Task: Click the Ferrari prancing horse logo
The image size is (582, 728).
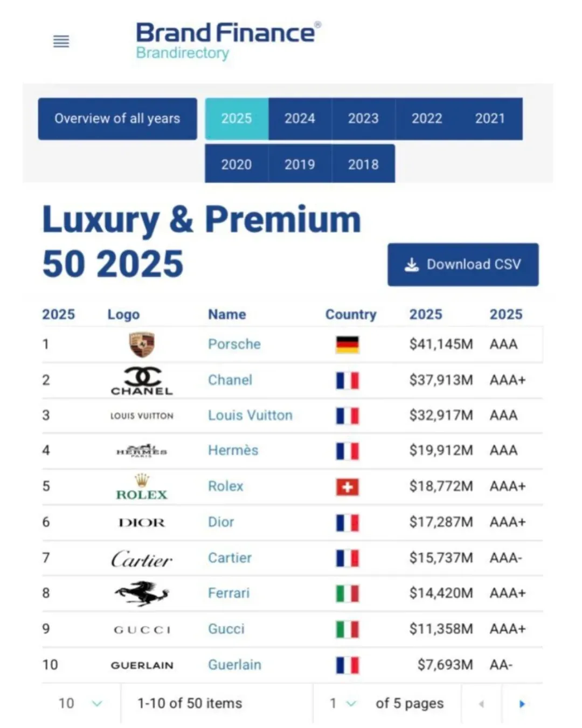Action: click(x=142, y=593)
